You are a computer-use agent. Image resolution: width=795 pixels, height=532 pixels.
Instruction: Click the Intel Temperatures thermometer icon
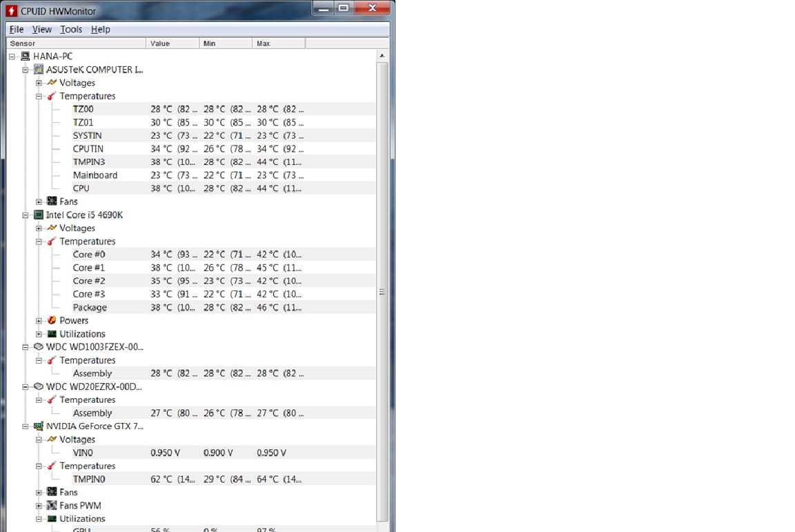pos(52,242)
